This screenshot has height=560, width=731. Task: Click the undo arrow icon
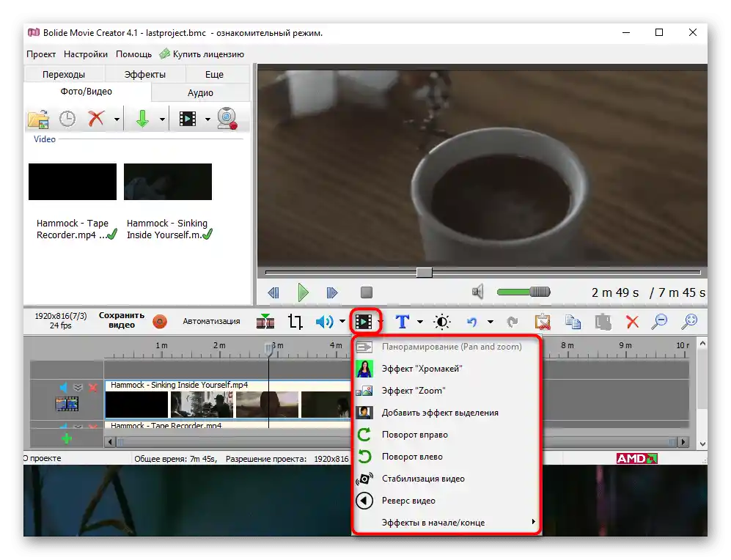471,322
